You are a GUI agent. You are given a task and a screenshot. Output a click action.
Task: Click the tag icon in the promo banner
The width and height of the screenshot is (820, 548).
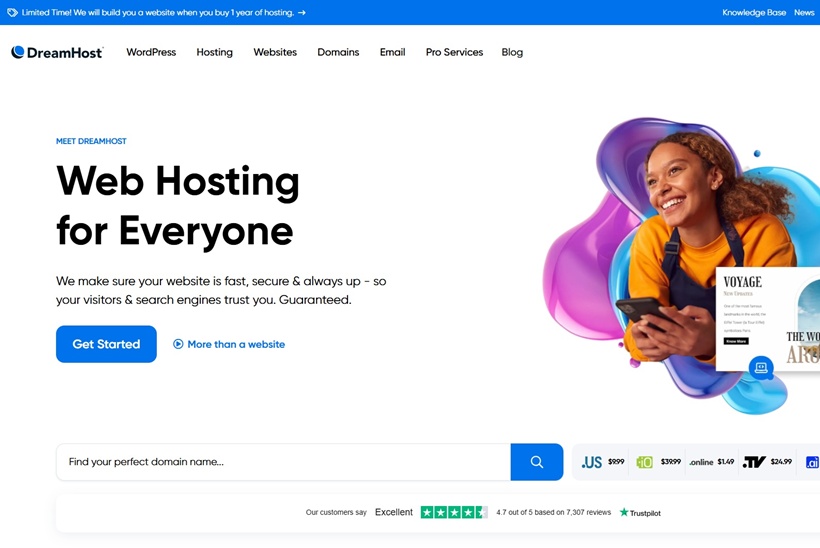pos(13,13)
